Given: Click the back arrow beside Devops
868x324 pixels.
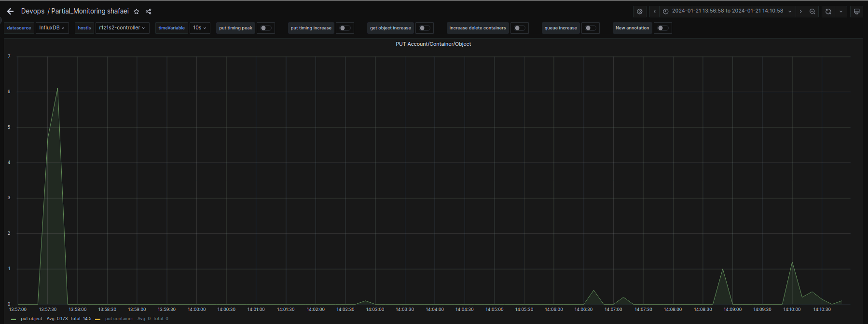Looking at the screenshot, I should click(x=10, y=11).
